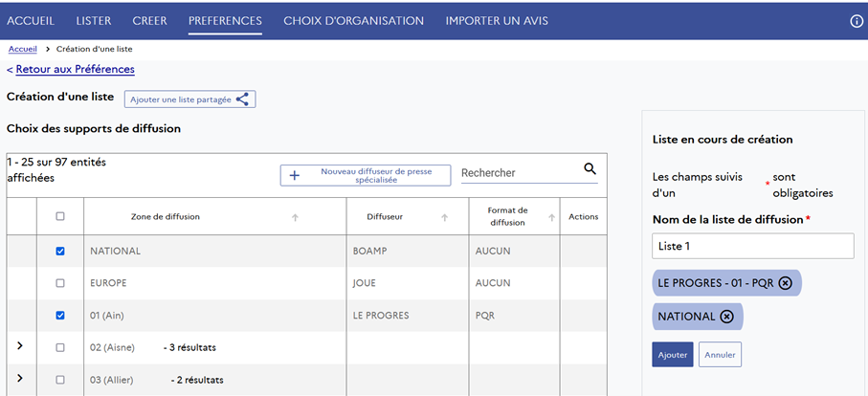
Task: Click the NATIONAL zone cell in table
Action: 214,252
